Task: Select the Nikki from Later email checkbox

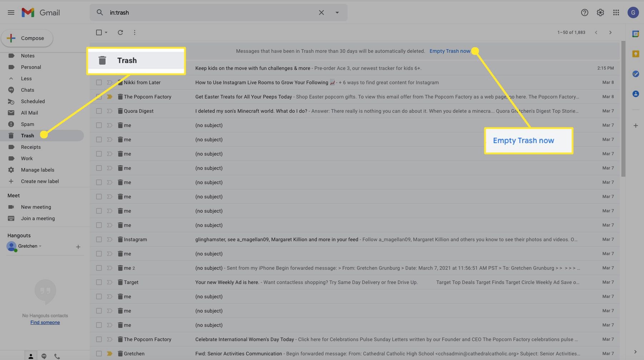Action: (x=99, y=82)
